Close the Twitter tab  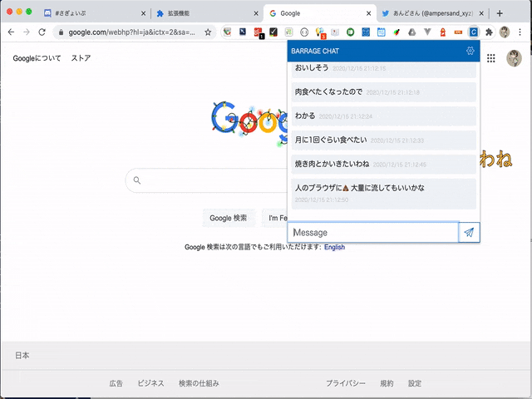tap(481, 13)
